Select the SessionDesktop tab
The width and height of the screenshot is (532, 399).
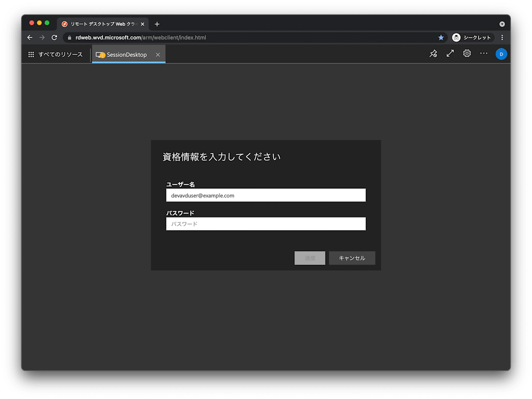(129, 55)
